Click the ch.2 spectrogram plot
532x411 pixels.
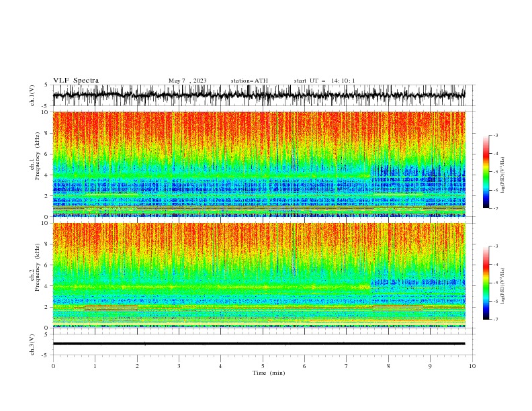(x=259, y=275)
